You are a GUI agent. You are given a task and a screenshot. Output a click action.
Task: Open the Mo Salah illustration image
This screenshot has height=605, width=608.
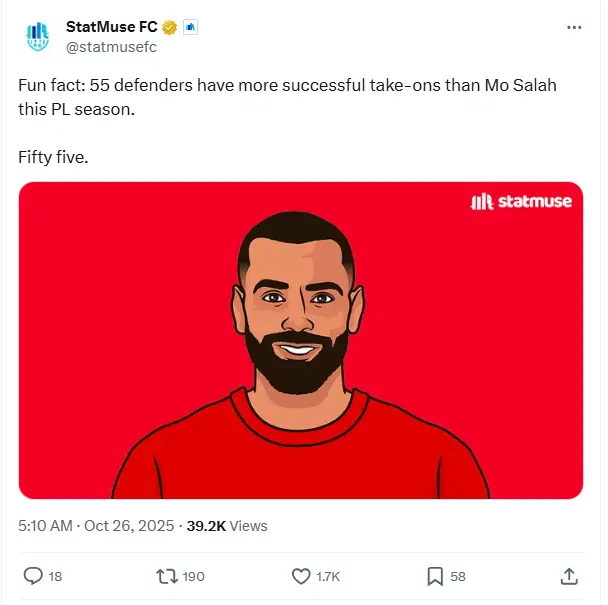point(301,340)
